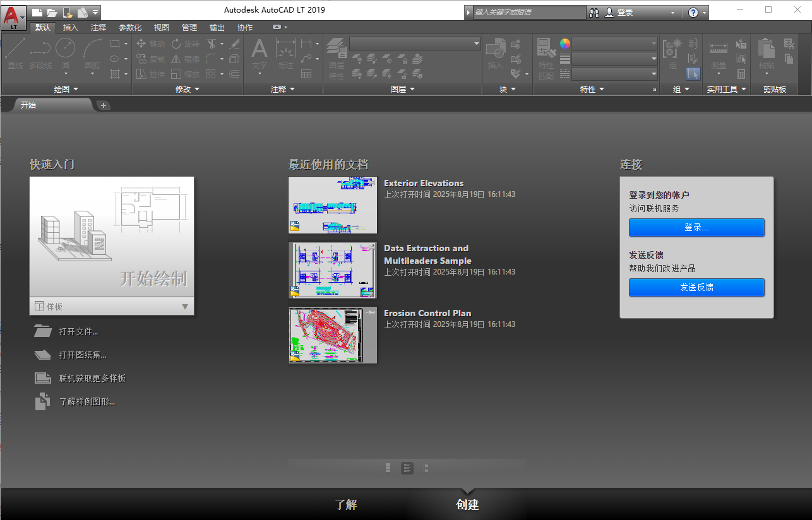Viewport: 812px width, 520px height.
Task: Click the Erase tool icon in Modify panel
Action: click(235, 44)
